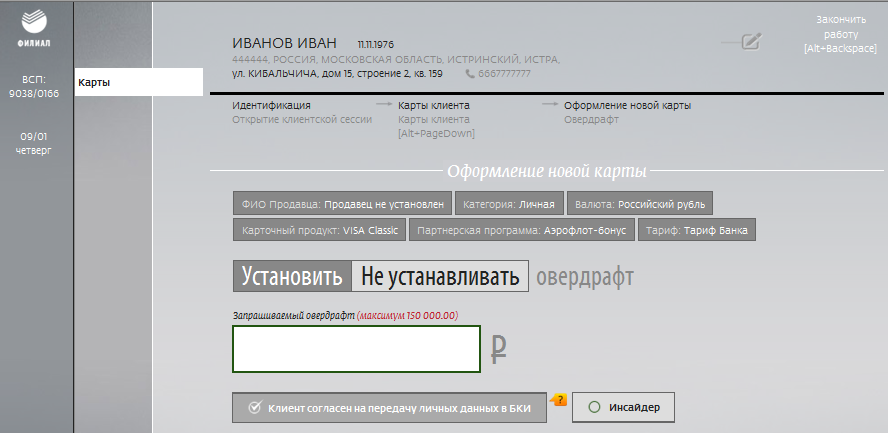Image resolution: width=888 pixels, height=433 pixels.
Task: Select Установить overdraft option
Action: 292,276
